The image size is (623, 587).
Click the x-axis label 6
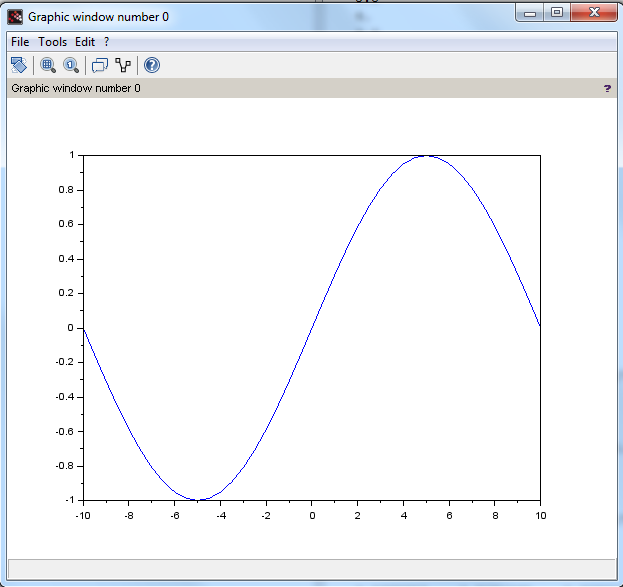(x=449, y=515)
